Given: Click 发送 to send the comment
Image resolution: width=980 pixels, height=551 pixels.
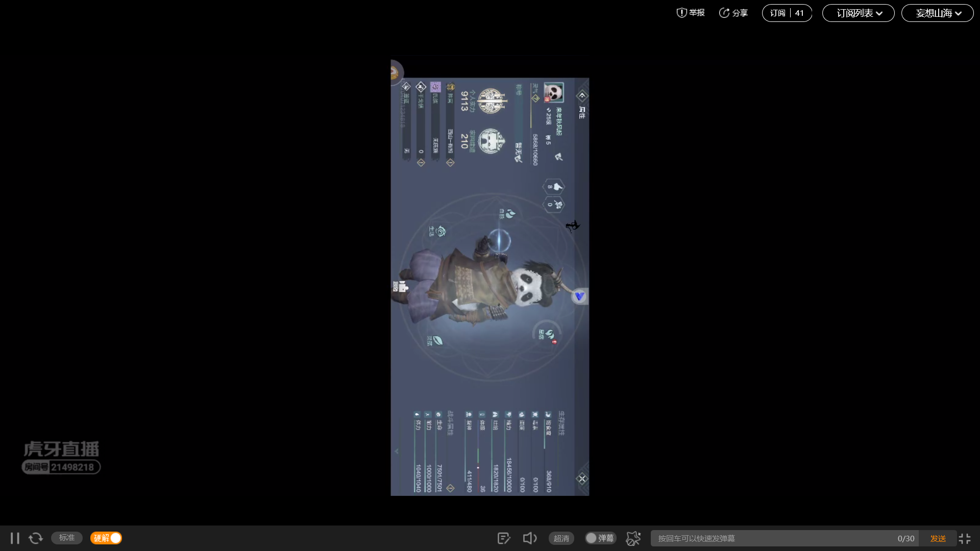Looking at the screenshot, I should coord(938,538).
